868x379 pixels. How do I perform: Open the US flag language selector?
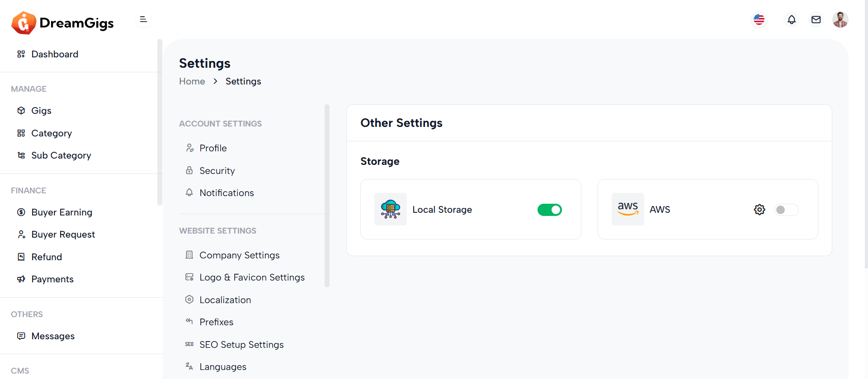click(x=759, y=19)
